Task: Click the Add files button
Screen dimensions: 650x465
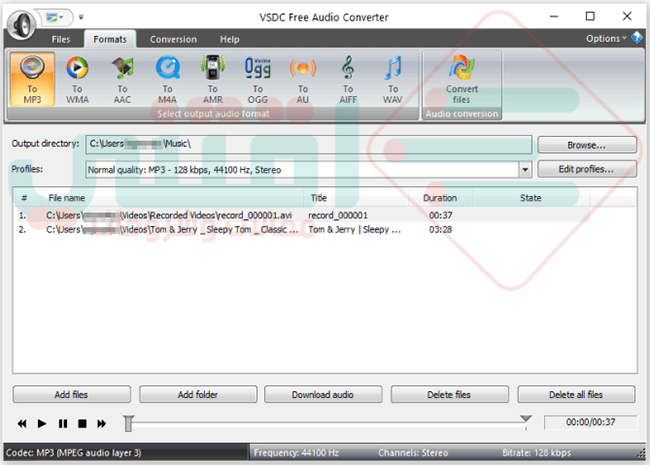Action: point(72,395)
